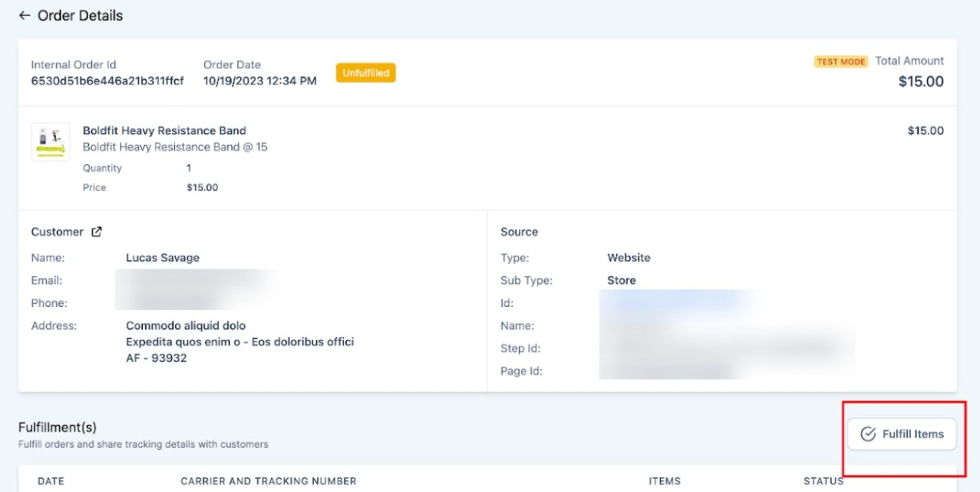Click the ITEMS column header
Image resolution: width=980 pixels, height=492 pixels.
(665, 481)
